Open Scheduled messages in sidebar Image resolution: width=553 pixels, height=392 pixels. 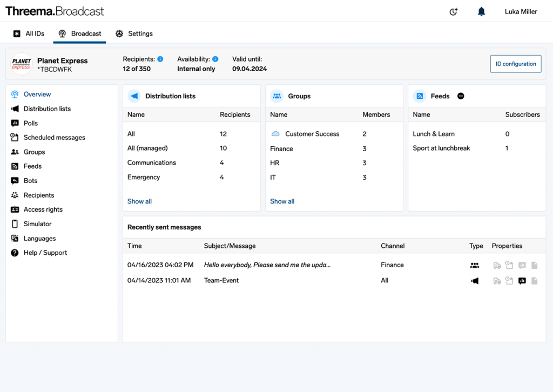pyautogui.click(x=55, y=138)
